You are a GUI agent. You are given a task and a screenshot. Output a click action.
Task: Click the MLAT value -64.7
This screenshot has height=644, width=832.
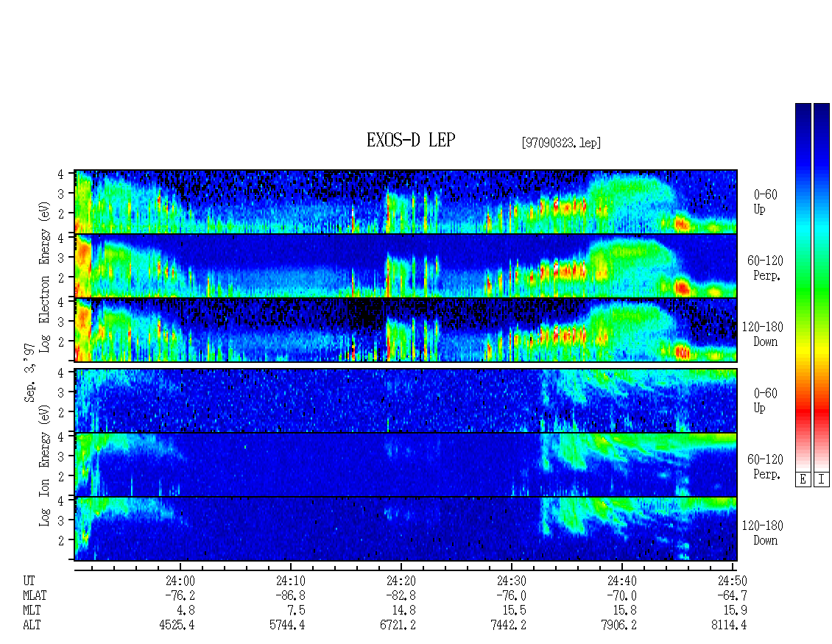[x=731, y=595]
